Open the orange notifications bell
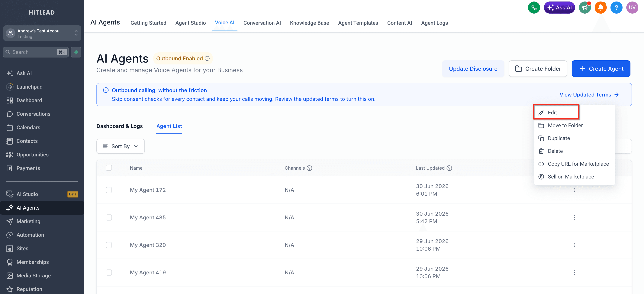The height and width of the screenshot is (294, 644). tap(600, 8)
